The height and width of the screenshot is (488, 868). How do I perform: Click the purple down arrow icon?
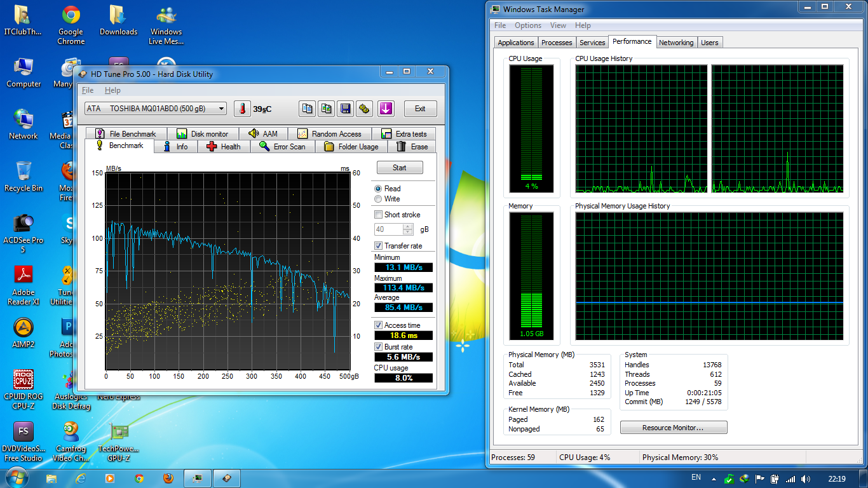point(386,109)
